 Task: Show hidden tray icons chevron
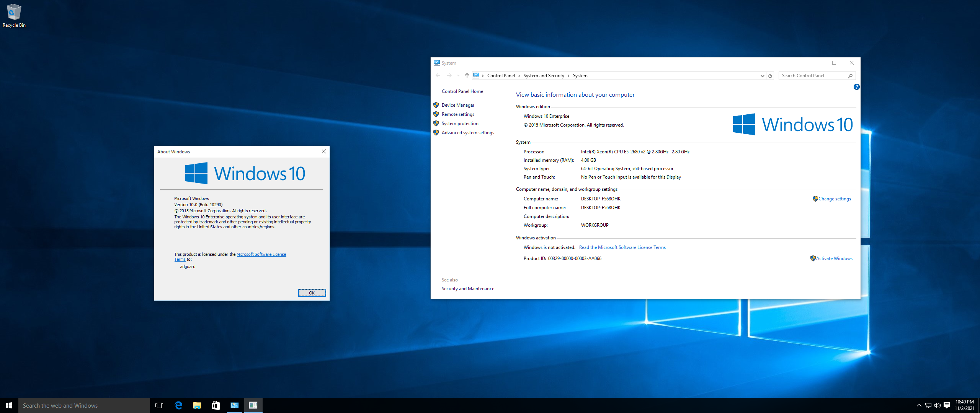click(x=919, y=405)
